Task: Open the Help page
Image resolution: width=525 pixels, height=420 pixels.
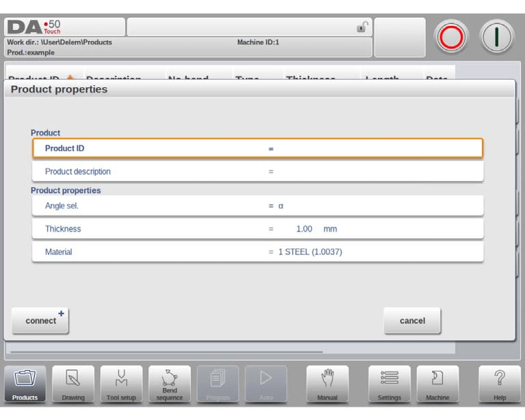Action: (499, 384)
